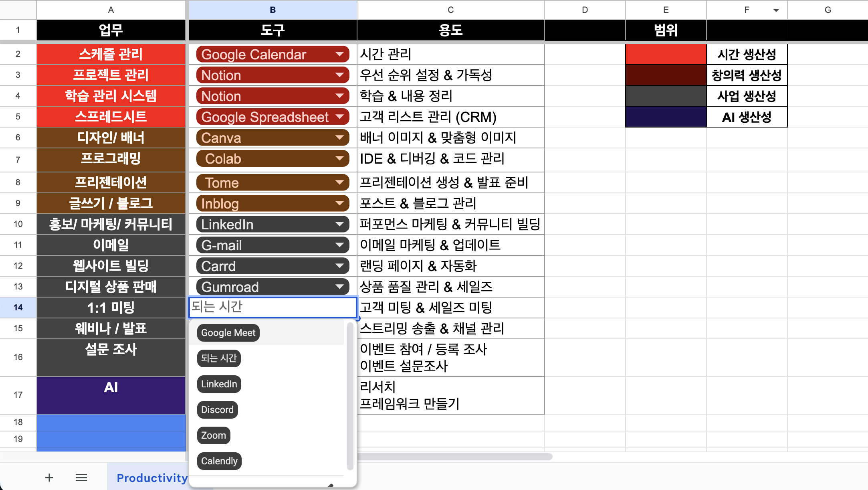Screen dimensions: 868x490
Task: Click the 프리젠테이션 cell in column A
Action: point(111,182)
